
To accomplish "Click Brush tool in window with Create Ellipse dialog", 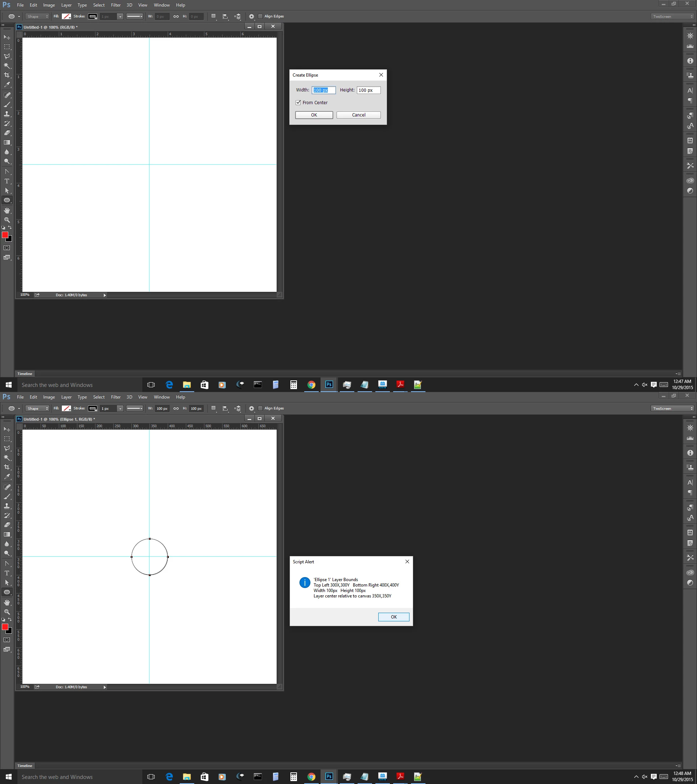I will coord(7,104).
